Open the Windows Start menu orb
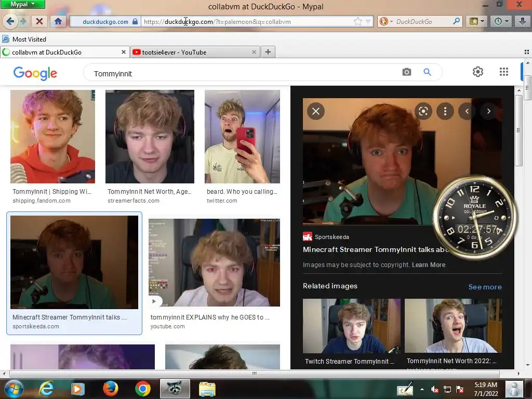 14,389
